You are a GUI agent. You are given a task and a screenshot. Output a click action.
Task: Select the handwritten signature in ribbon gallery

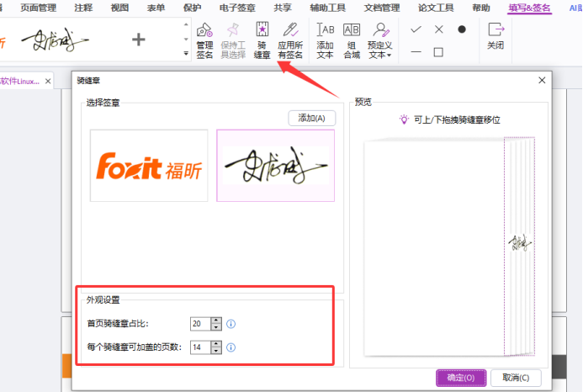tap(55, 40)
